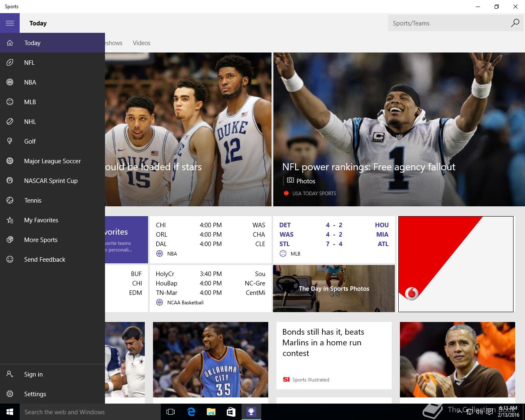Click USA TODAY SPORTS source label
The height and width of the screenshot is (420, 525).
click(x=314, y=193)
